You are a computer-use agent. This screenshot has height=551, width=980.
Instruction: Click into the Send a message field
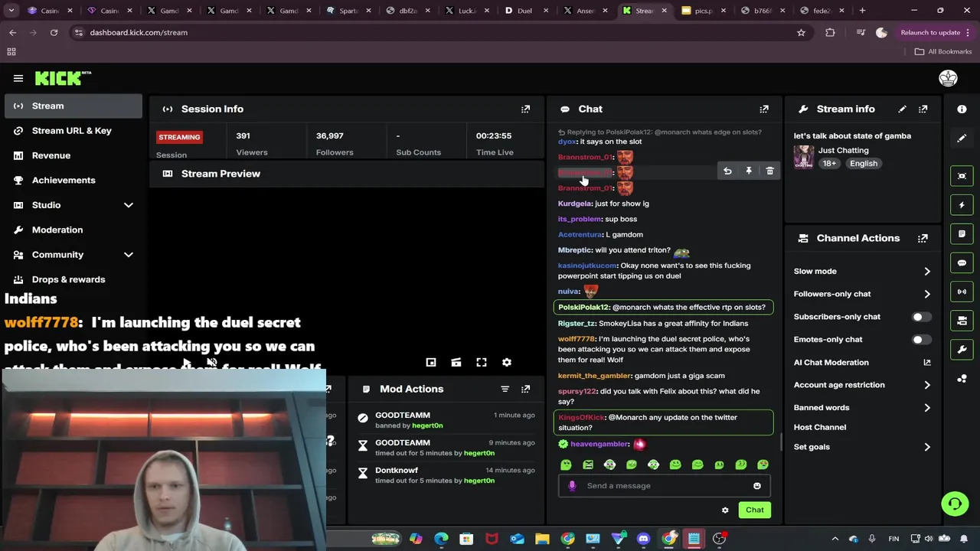tap(665, 486)
